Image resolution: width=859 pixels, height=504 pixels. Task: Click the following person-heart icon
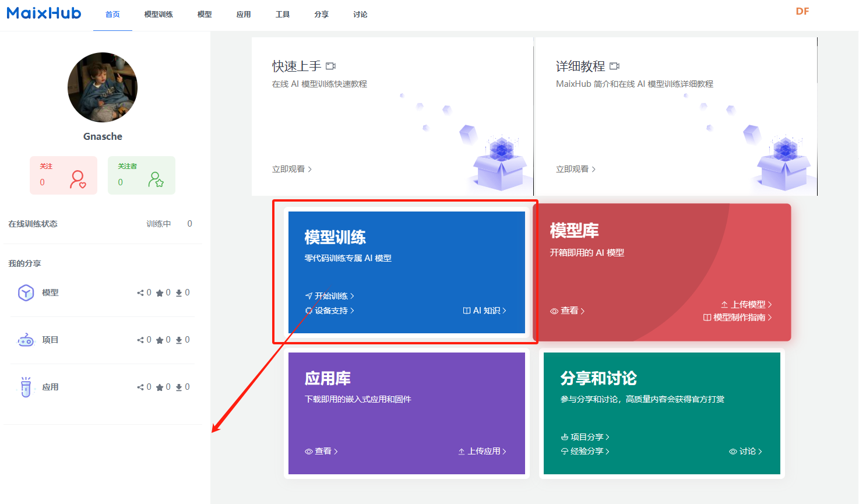coord(78,179)
